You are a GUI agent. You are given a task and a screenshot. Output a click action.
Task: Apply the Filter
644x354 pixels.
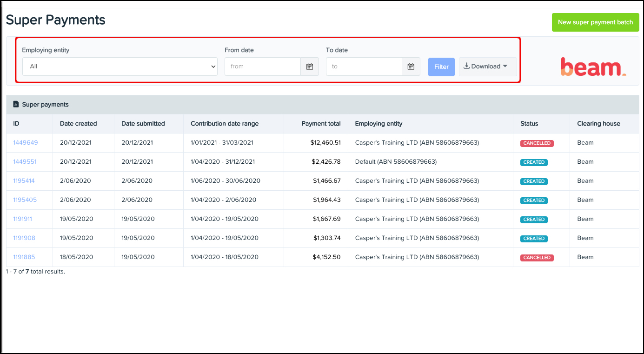coord(441,67)
